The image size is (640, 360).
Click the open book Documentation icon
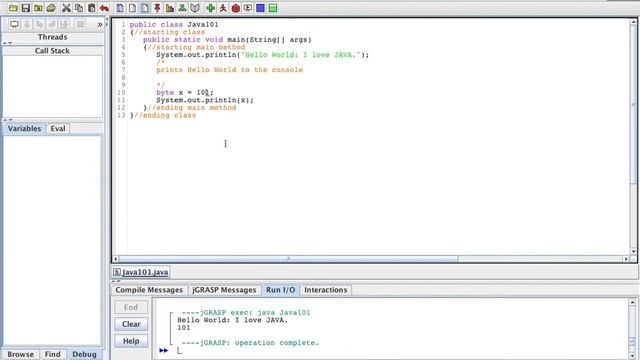195,8
